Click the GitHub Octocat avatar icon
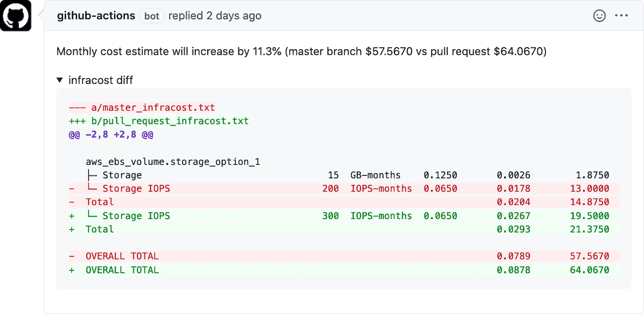The height and width of the screenshot is (314, 644). [x=16, y=16]
